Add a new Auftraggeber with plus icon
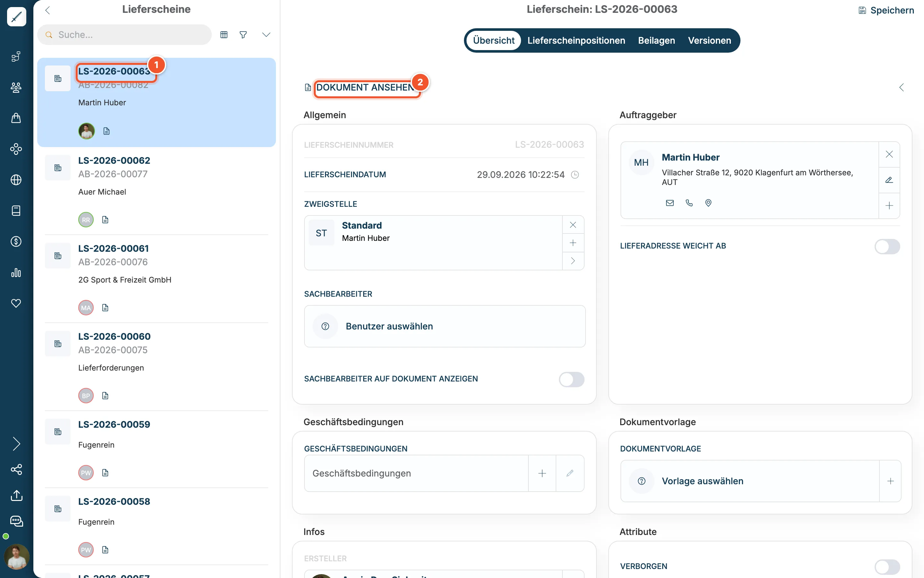The height and width of the screenshot is (578, 924). point(889,206)
